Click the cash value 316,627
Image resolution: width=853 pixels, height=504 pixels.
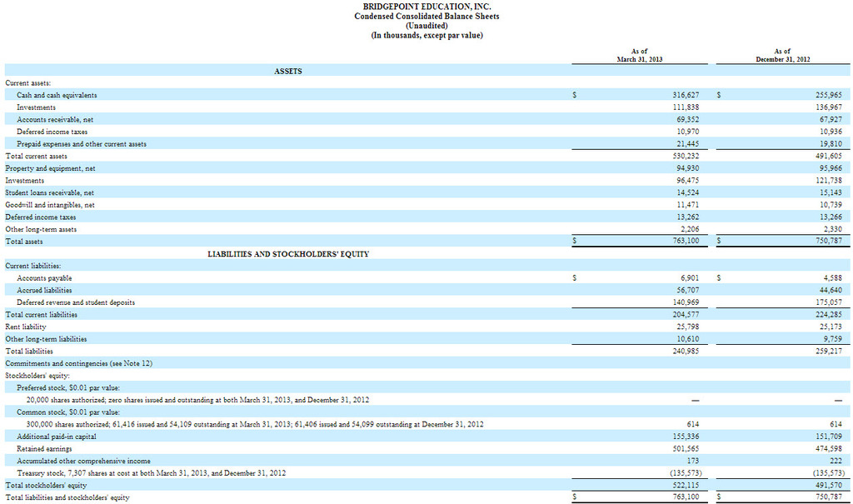coord(686,95)
